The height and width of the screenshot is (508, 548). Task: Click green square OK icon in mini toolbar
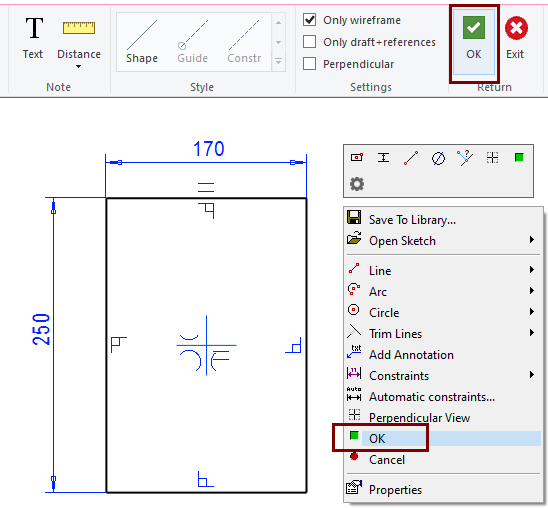519,158
